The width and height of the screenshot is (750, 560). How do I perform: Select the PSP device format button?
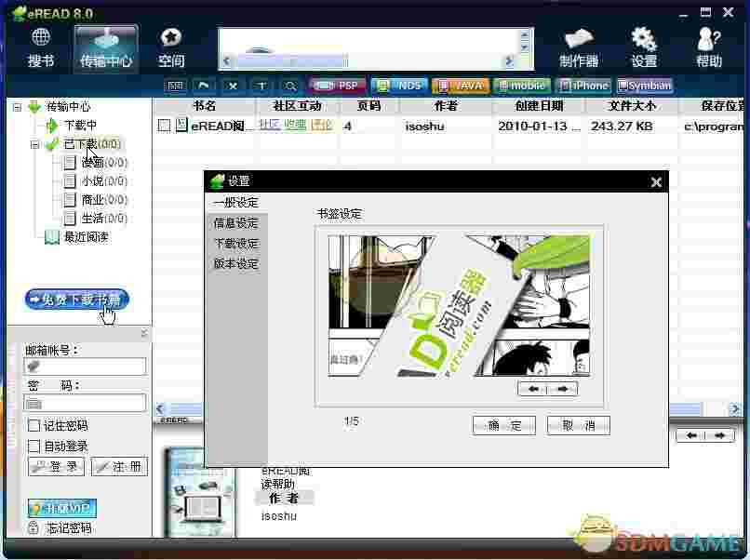(x=337, y=86)
